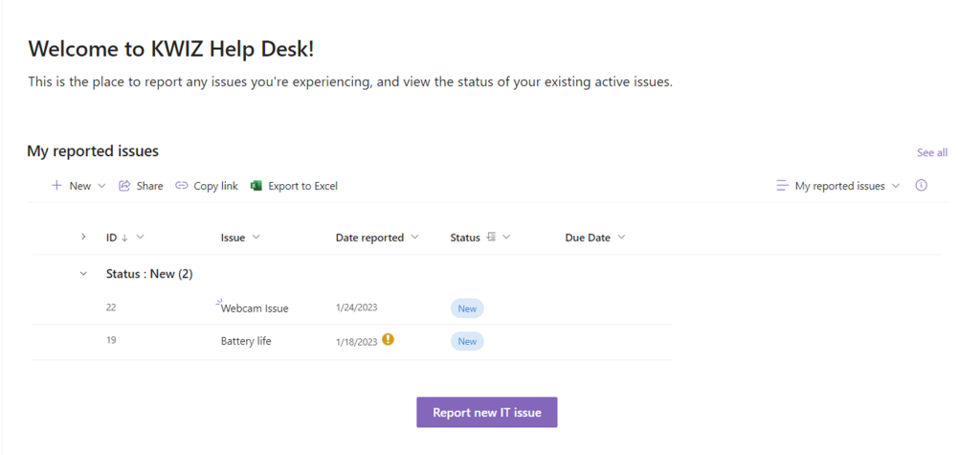The width and height of the screenshot is (980, 455).
Task: Open the Issue column dropdown
Action: (x=256, y=238)
